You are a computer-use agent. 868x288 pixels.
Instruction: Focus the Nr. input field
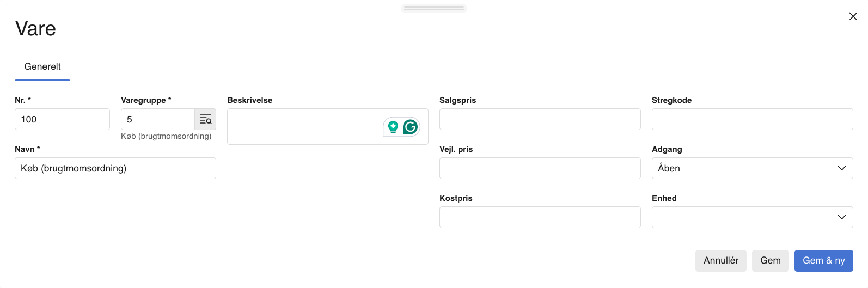62,119
